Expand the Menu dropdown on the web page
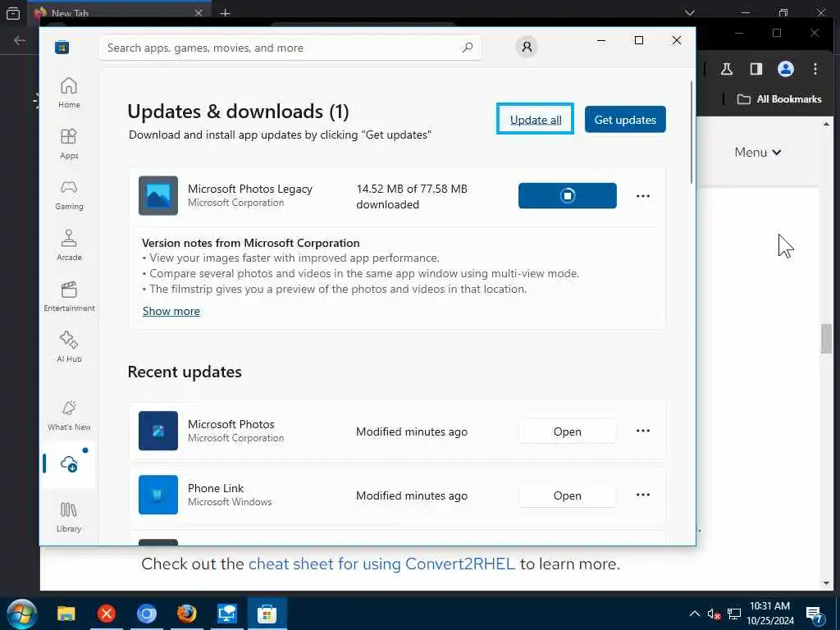This screenshot has height=630, width=840. (757, 152)
